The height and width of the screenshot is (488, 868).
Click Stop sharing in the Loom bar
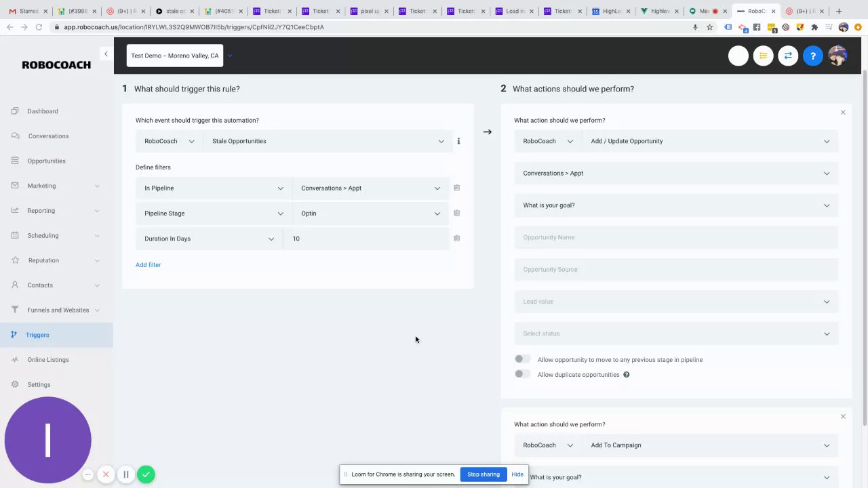[x=484, y=474]
